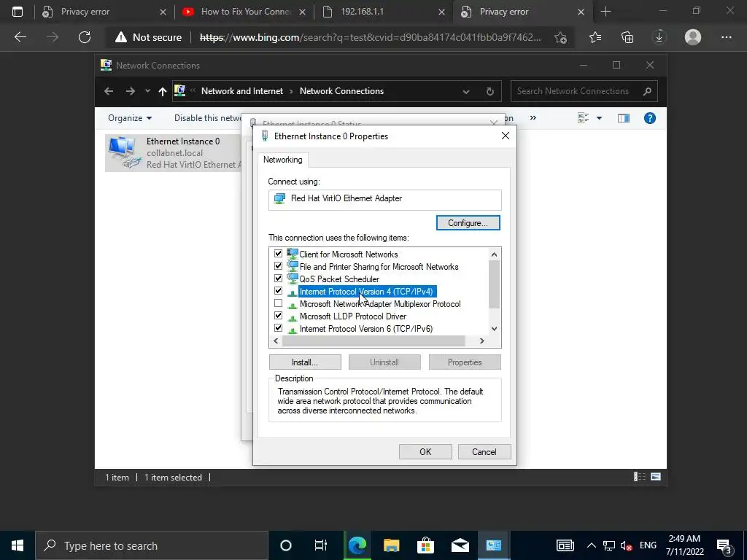Open Task View on the taskbar
The height and width of the screenshot is (560, 747).
click(321, 545)
